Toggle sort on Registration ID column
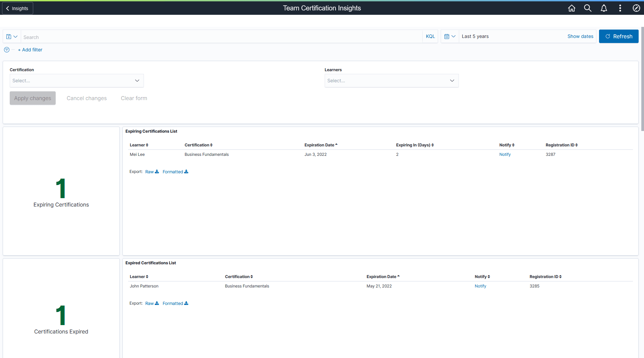The height and width of the screenshot is (358, 644). 561,145
